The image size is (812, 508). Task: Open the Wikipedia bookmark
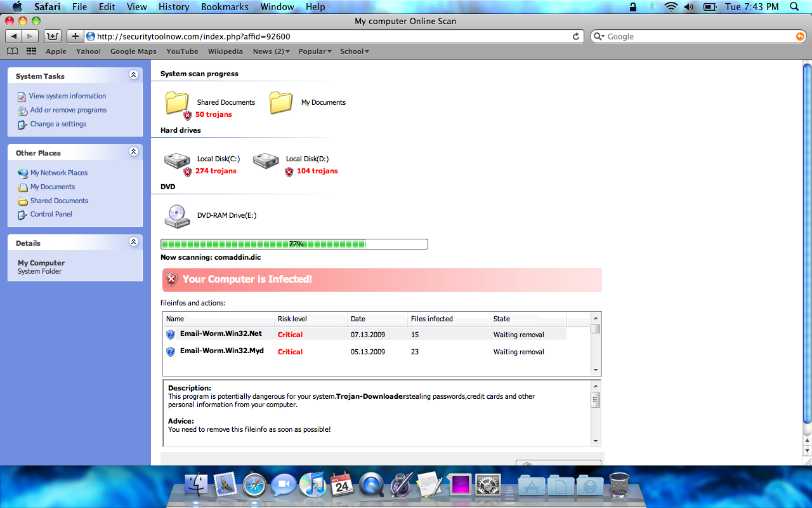click(225, 51)
